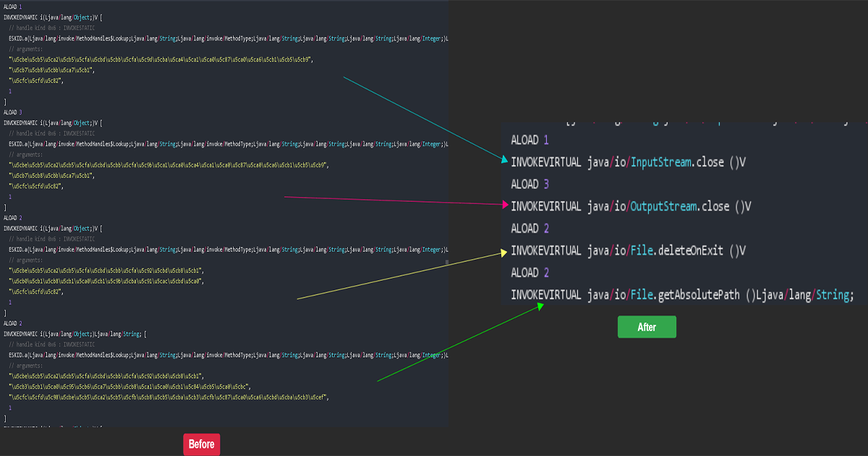The image size is (868, 456).
Task: Select INVOKEDYNAMIC line returning Ljava/lang/String;
Action: [x=75, y=334]
